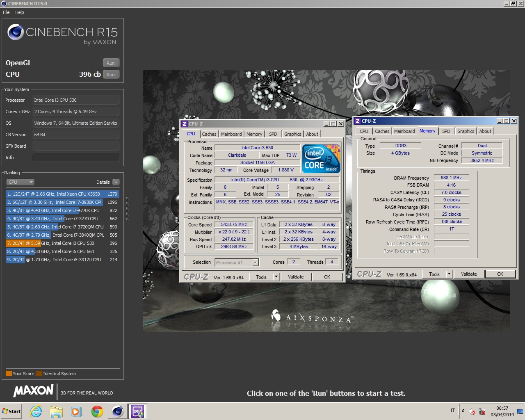The height and width of the screenshot is (420, 525).
Task: Select the Core i7-3930K ranking row
Action: [x=62, y=202]
